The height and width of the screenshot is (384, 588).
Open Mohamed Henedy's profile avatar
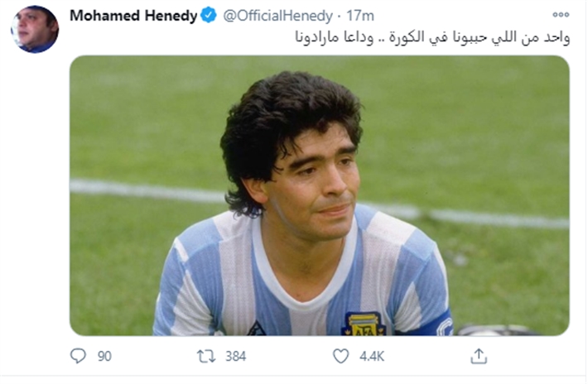(35, 29)
